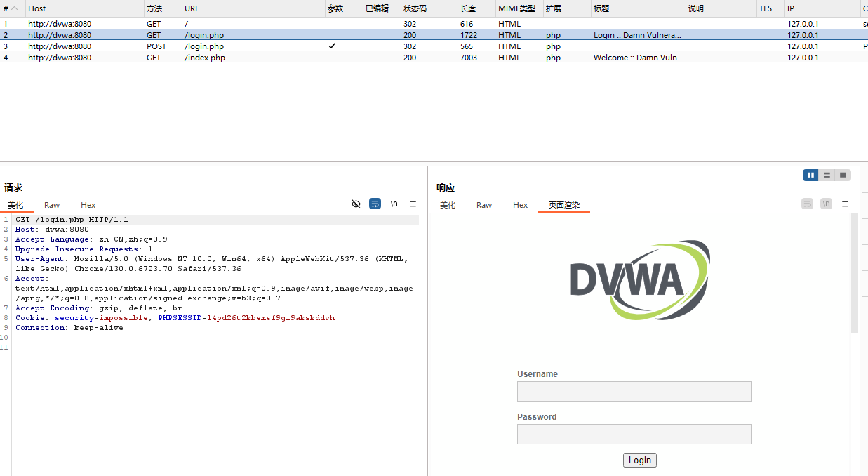Sort by 已编辑 column header
The image size is (868, 476).
(382, 8)
